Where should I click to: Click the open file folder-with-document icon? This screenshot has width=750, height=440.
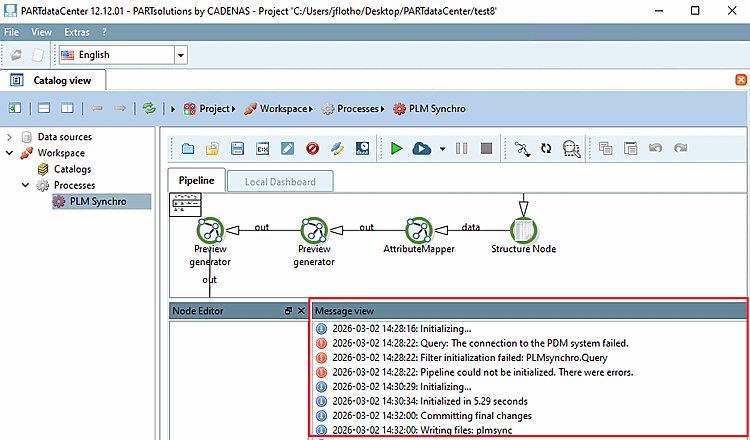pos(212,149)
